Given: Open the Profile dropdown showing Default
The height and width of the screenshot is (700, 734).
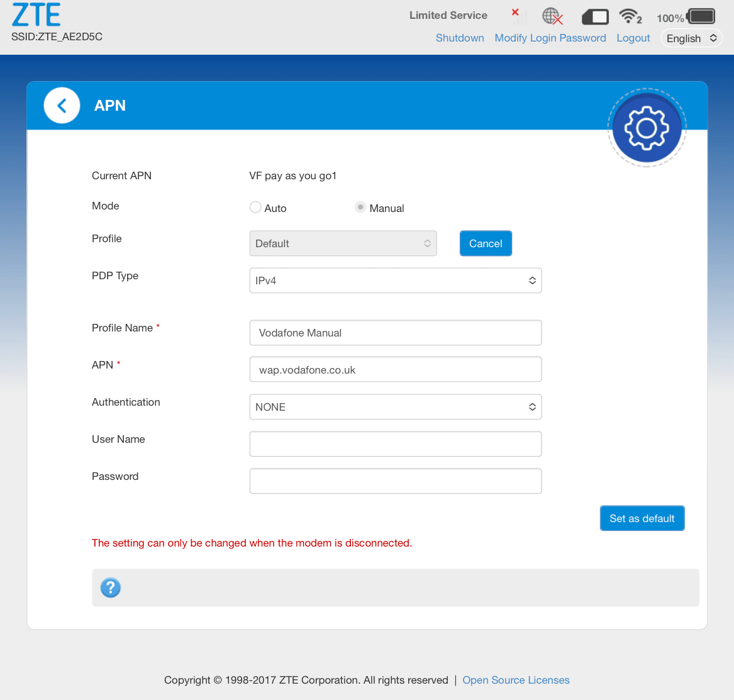Looking at the screenshot, I should coord(343,243).
